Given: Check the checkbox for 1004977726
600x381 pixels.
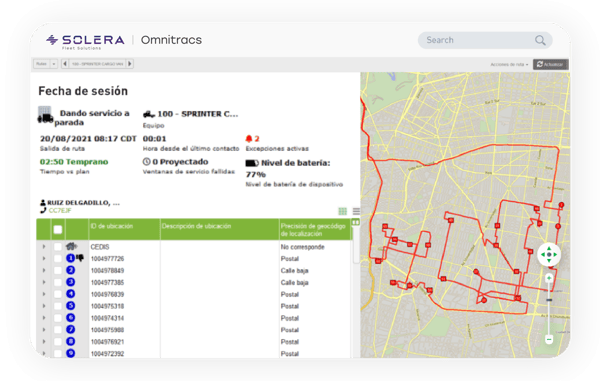Looking at the screenshot, I should click(58, 259).
